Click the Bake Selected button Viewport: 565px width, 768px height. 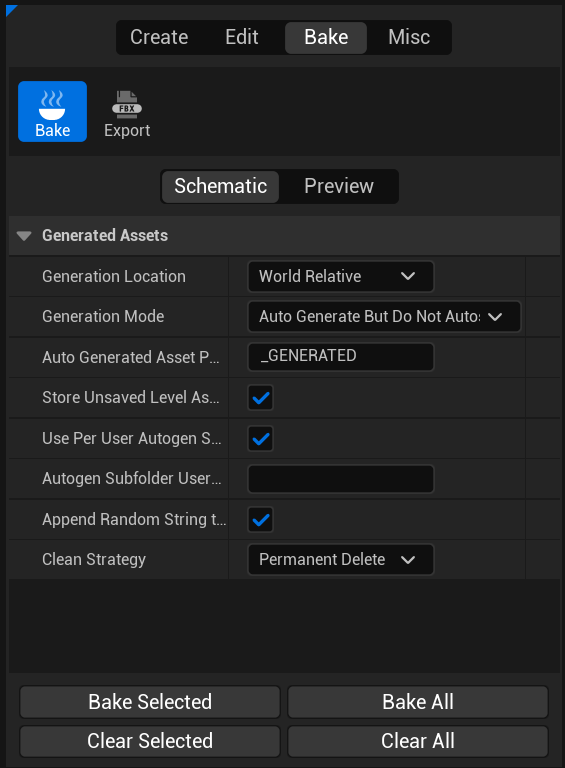click(x=150, y=702)
